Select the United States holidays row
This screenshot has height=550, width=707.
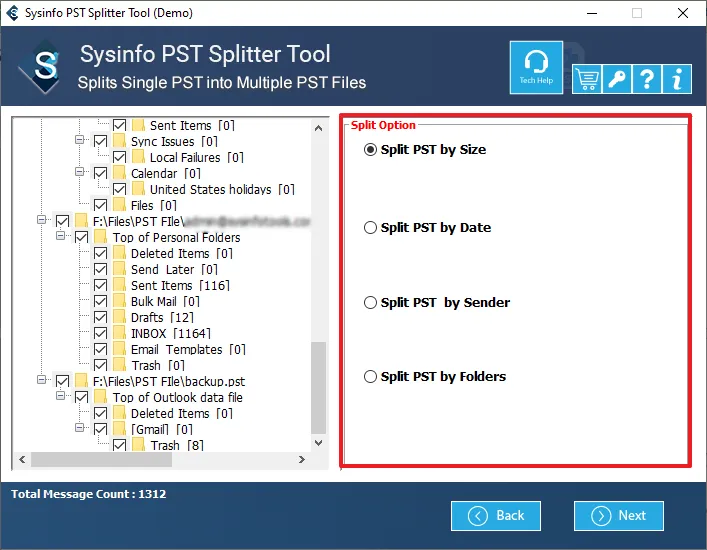pos(222,189)
